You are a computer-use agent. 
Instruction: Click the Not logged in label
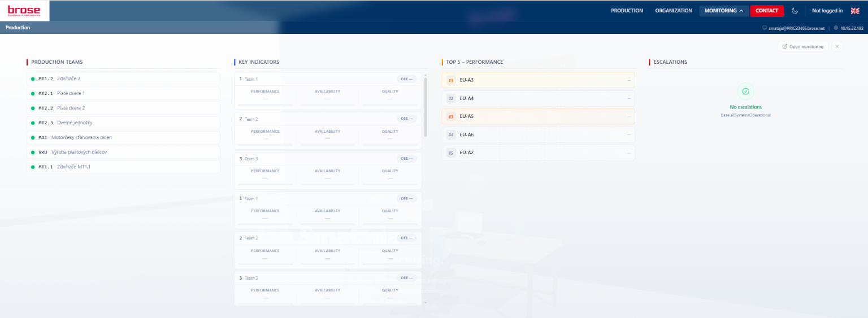[x=827, y=11]
